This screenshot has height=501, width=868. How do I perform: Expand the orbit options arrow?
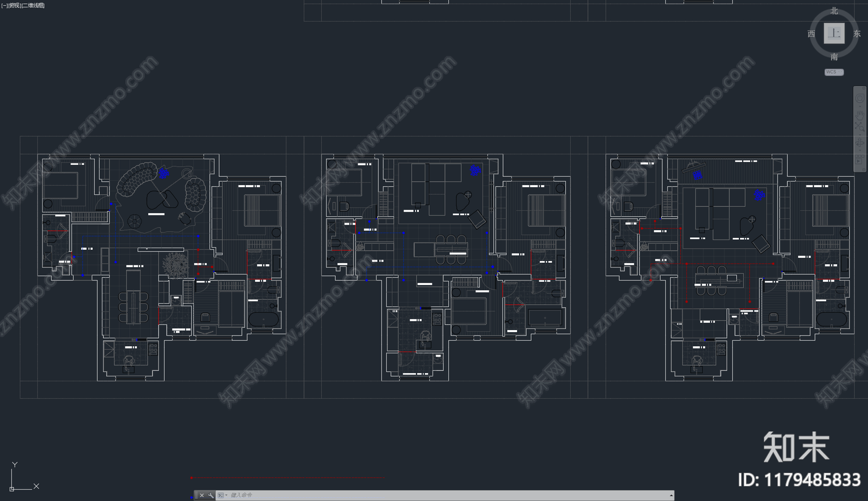[860, 150]
